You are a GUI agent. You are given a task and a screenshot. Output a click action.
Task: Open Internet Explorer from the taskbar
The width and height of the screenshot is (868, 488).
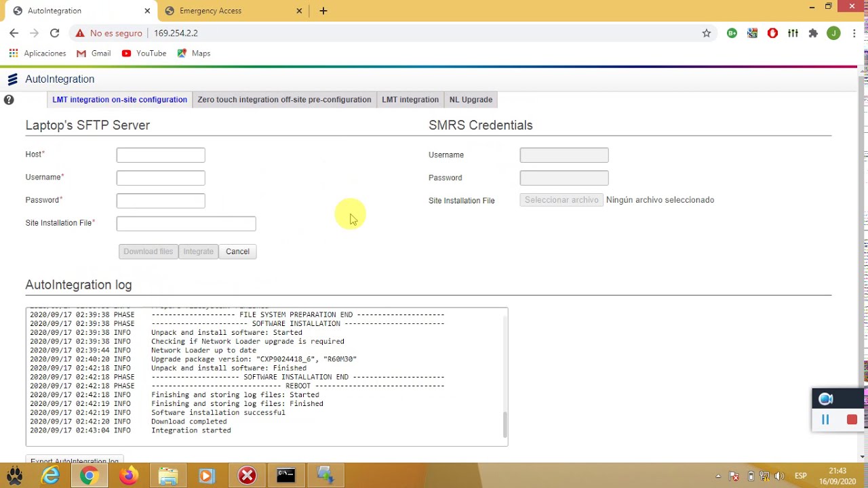click(x=51, y=476)
